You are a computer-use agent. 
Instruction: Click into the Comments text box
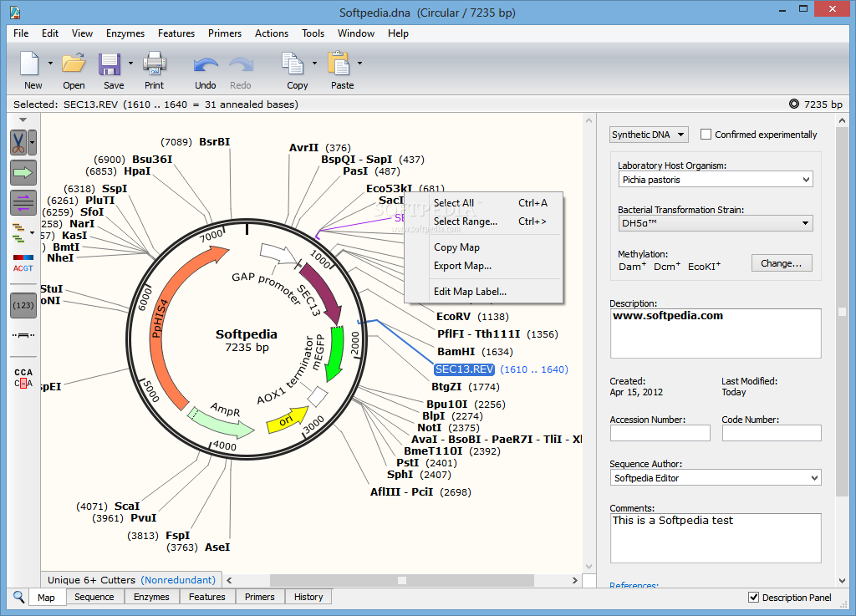(x=716, y=538)
